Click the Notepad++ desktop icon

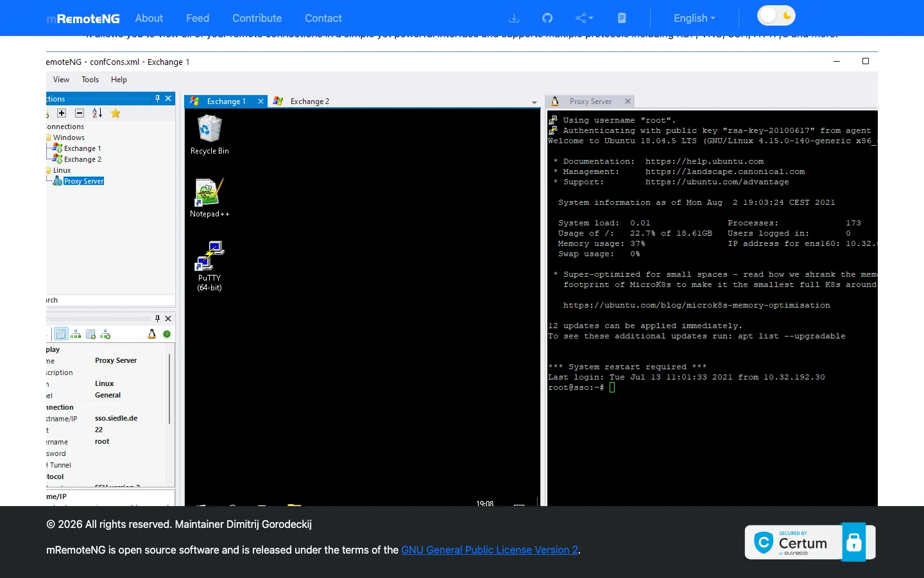pyautogui.click(x=209, y=198)
